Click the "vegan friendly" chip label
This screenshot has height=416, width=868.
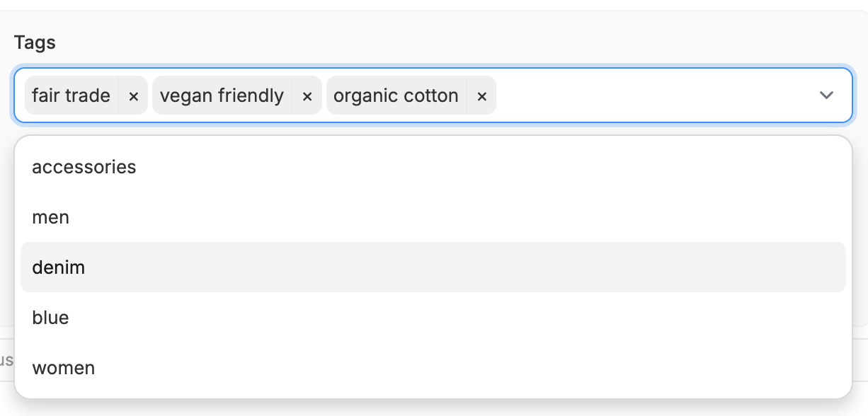point(222,96)
